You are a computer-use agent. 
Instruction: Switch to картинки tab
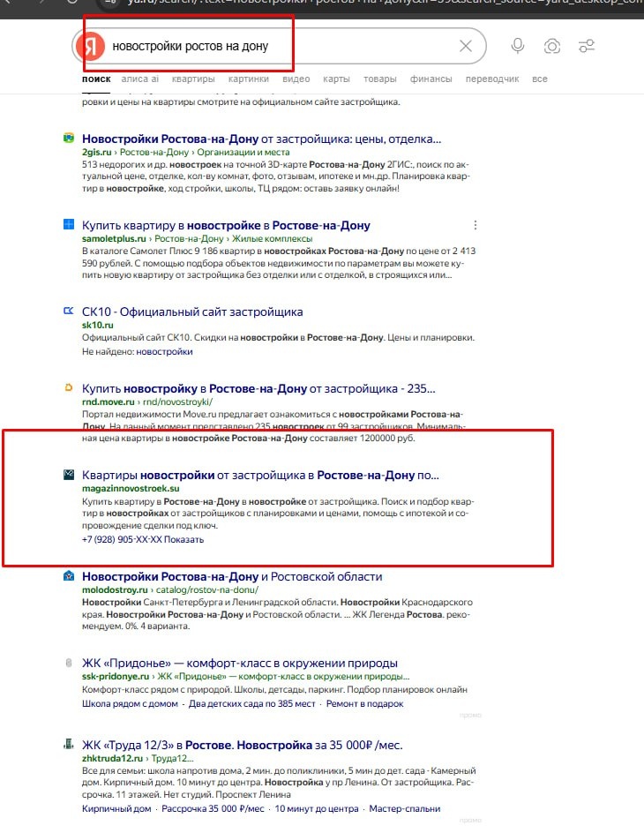tap(249, 79)
